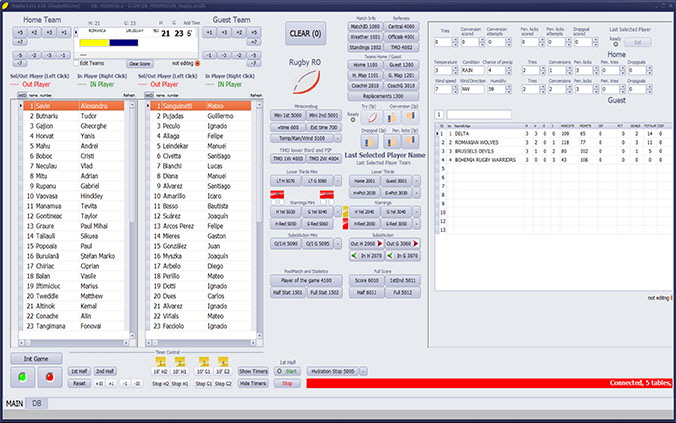676x423 pixels.
Task: Click thumbs-up under Conversion (2p)
Action: (392, 117)
